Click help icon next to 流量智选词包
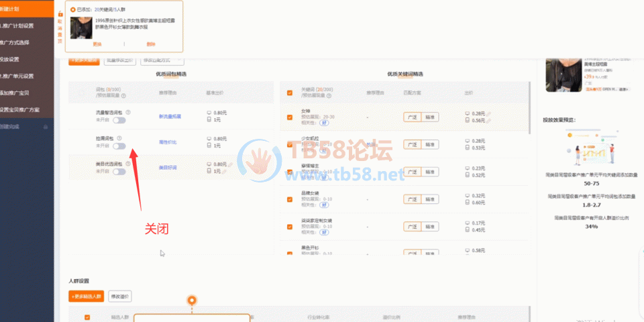Screen dimensions: 644x322 click(128, 113)
